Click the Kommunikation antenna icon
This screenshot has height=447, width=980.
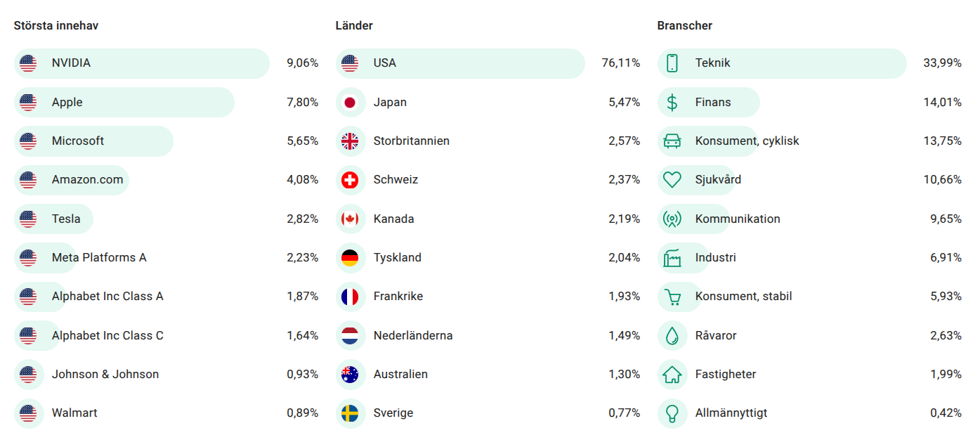coord(672,219)
